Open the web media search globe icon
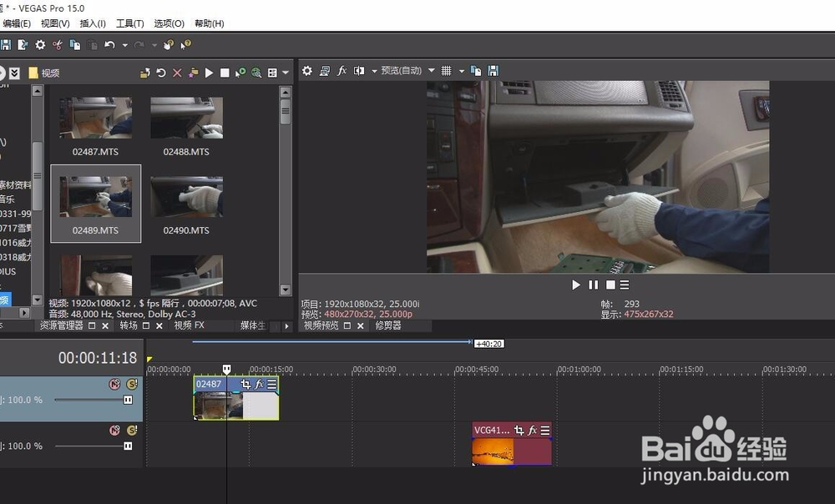 pos(256,73)
